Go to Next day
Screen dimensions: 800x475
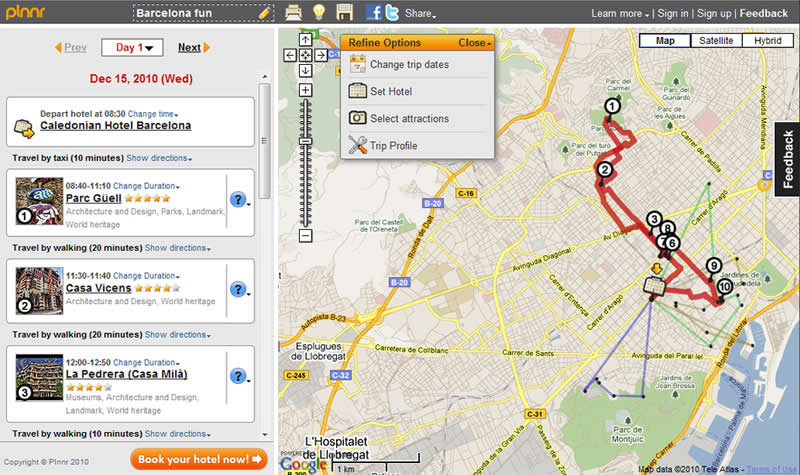pos(194,47)
